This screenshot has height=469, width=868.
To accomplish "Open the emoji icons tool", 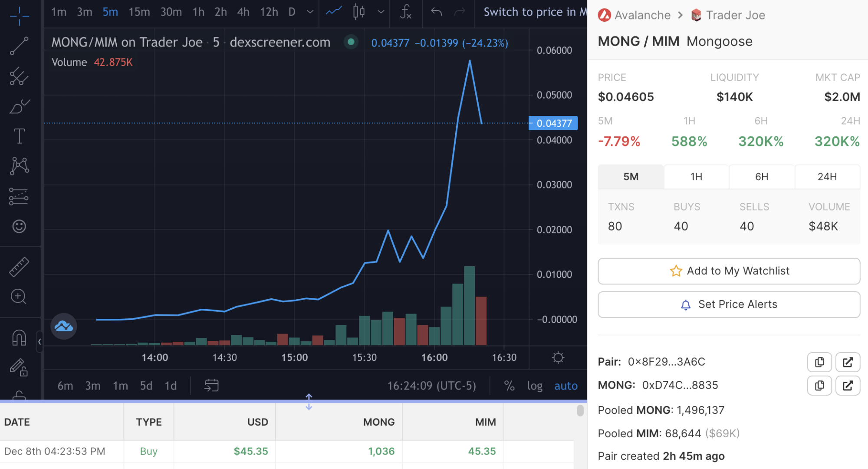I will click(x=19, y=226).
